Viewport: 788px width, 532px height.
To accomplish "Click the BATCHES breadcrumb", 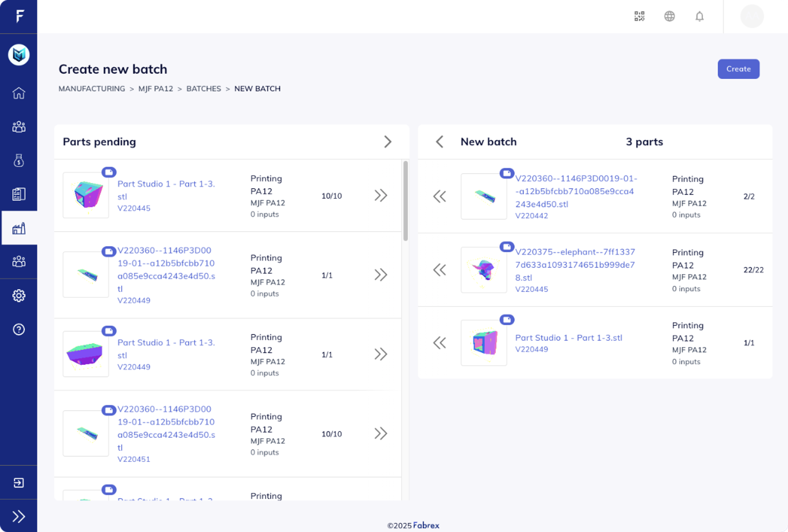I will 203,89.
